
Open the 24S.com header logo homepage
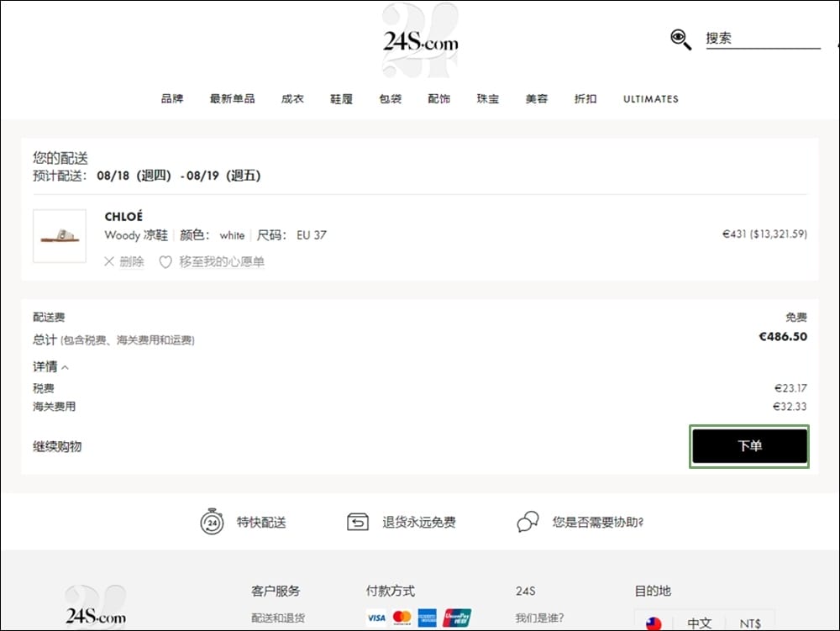pos(421,41)
